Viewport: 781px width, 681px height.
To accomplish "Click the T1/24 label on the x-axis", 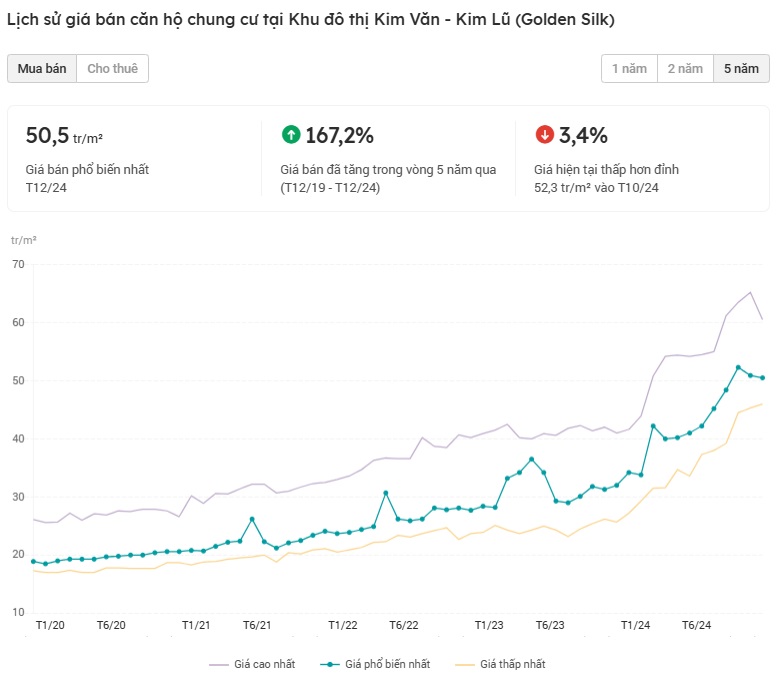I will click(635, 625).
